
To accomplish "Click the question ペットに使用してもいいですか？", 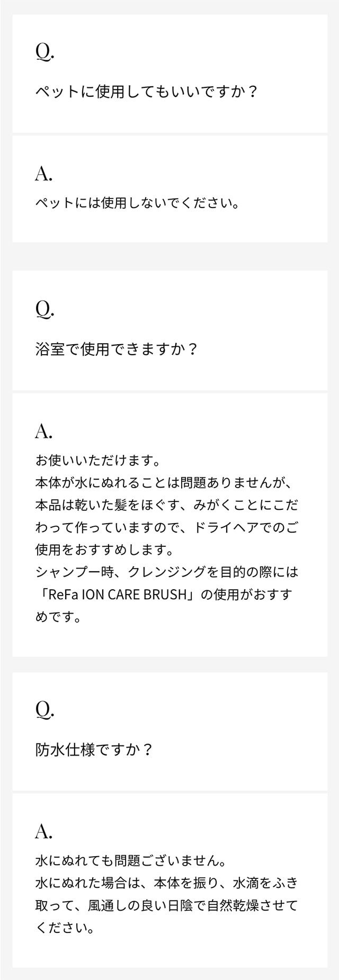I will [146, 92].
